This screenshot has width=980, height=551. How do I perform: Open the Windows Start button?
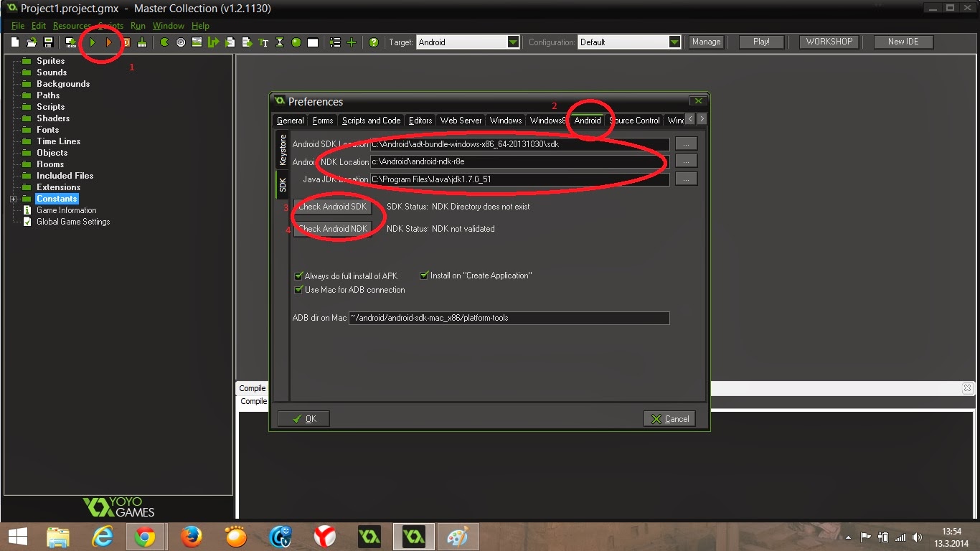coord(18,537)
